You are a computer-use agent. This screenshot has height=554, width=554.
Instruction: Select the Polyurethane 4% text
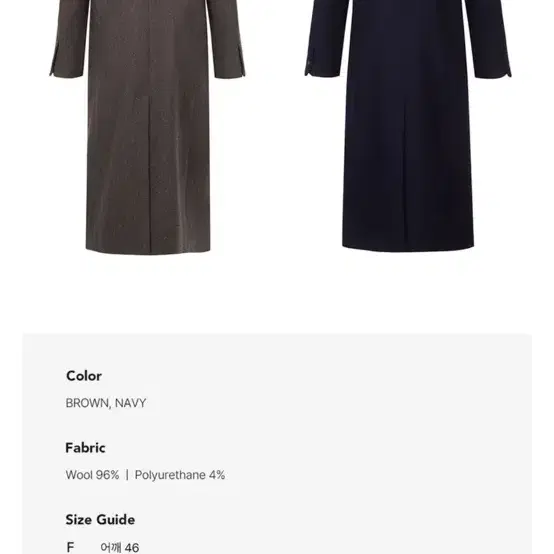(180, 475)
